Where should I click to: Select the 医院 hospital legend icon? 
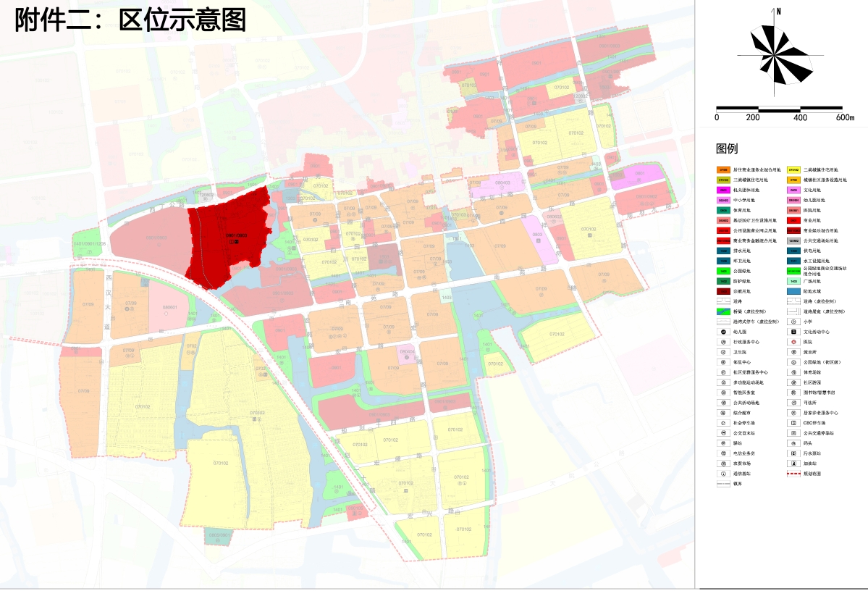(x=793, y=342)
